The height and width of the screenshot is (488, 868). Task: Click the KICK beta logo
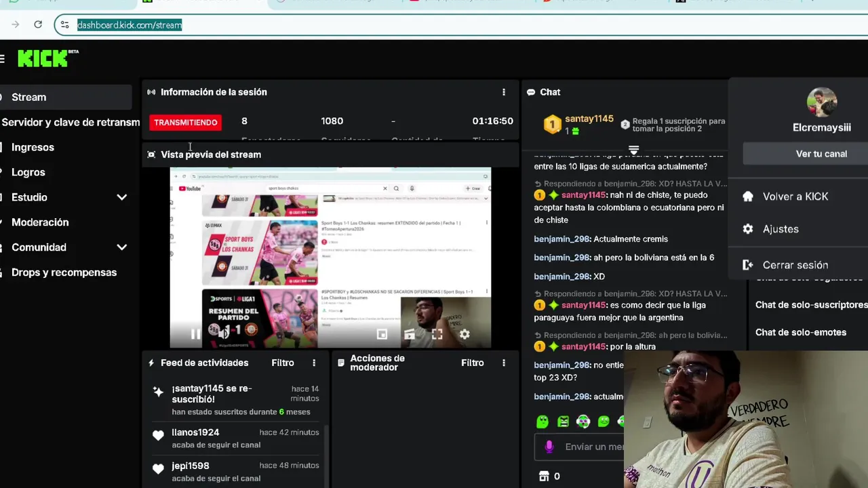(47, 58)
